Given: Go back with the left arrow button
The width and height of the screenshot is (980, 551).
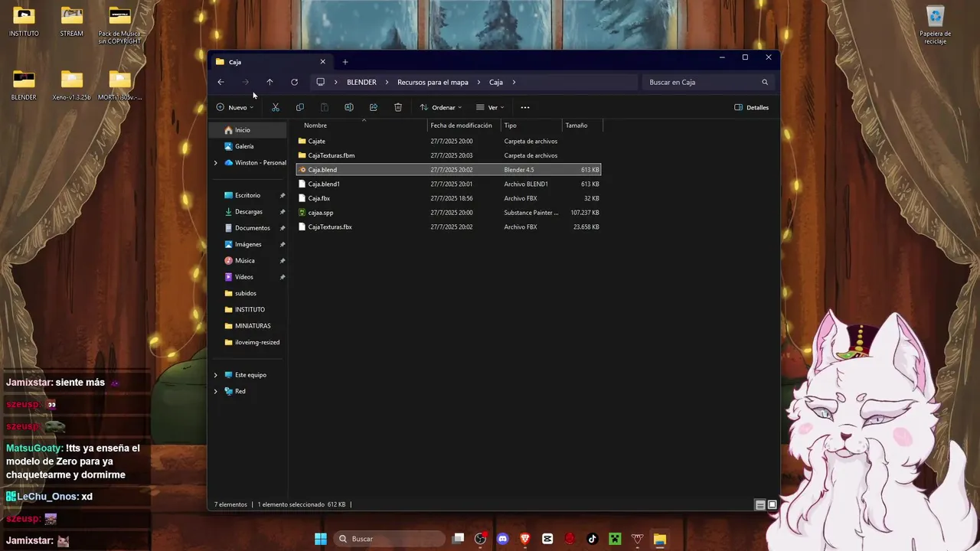Looking at the screenshot, I should (220, 82).
